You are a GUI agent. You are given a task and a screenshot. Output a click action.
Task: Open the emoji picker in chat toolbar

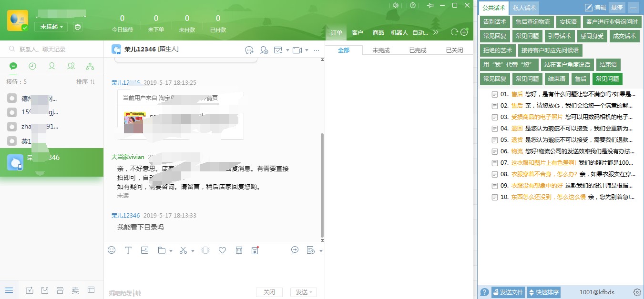tap(112, 250)
